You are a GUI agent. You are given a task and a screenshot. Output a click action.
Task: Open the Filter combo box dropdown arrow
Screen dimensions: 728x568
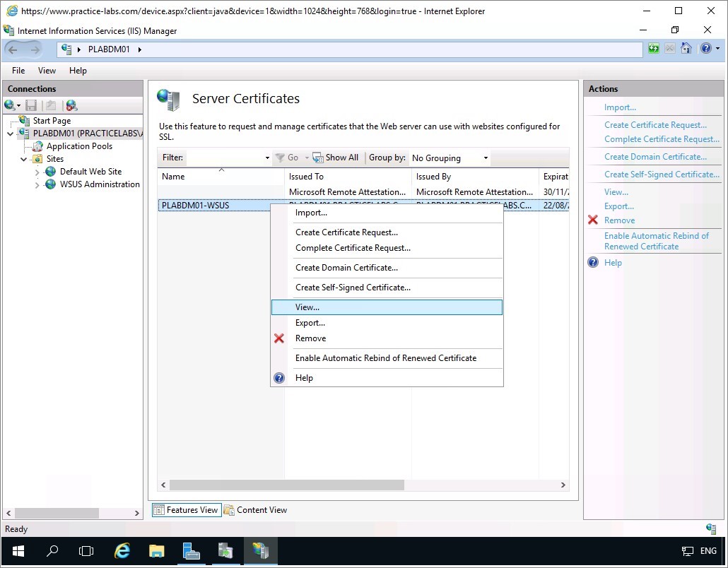tap(266, 158)
